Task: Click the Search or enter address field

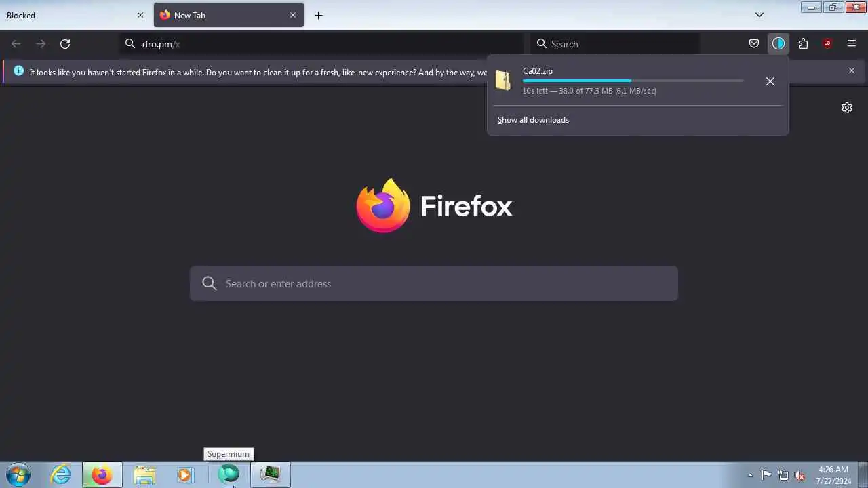Action: point(434,283)
